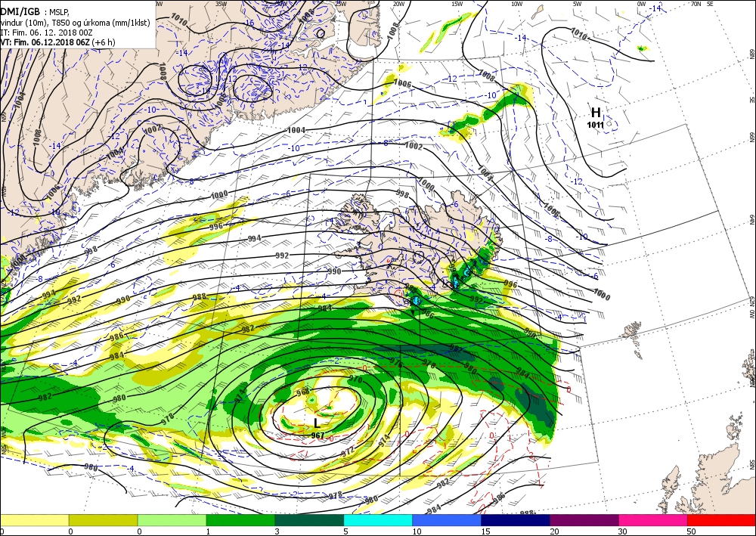Click the "20" legend scale value

(x=553, y=531)
